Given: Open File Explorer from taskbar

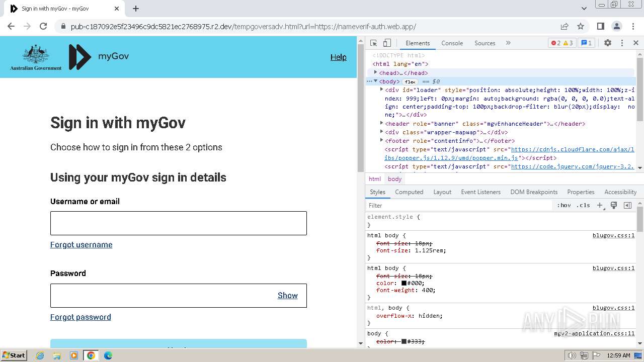Looking at the screenshot, I should coord(57,355).
